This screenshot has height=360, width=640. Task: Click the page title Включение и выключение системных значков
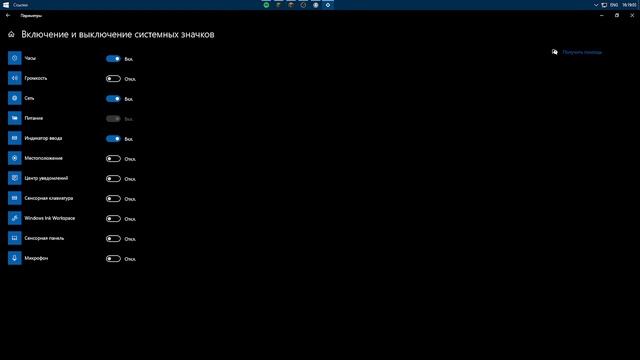tap(118, 35)
